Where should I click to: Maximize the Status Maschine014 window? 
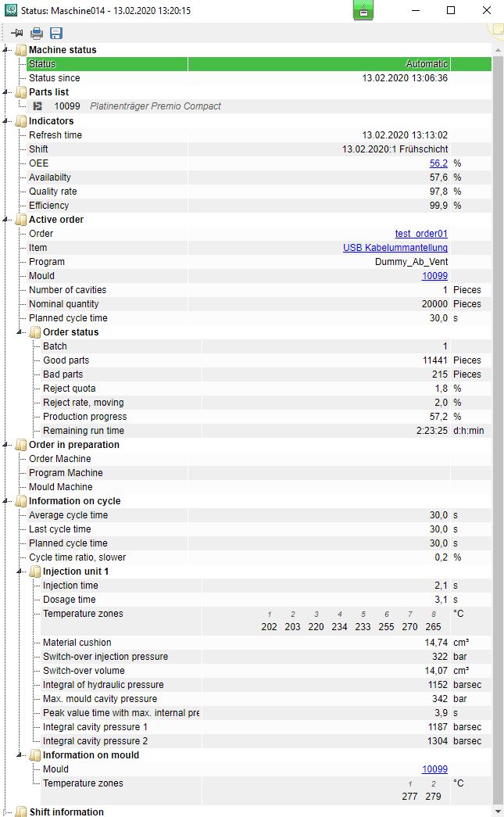(x=451, y=10)
